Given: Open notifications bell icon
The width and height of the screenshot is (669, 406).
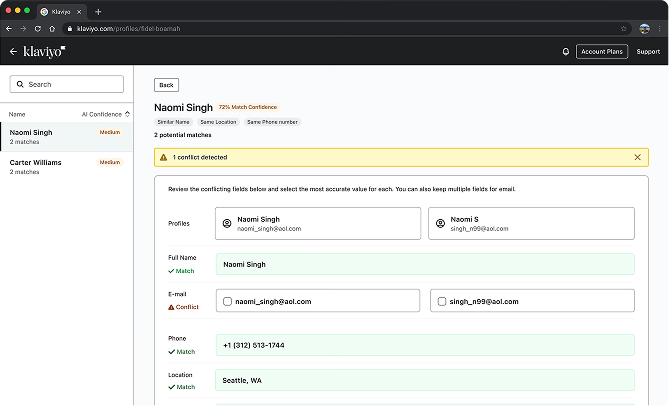Looking at the screenshot, I should tap(566, 52).
